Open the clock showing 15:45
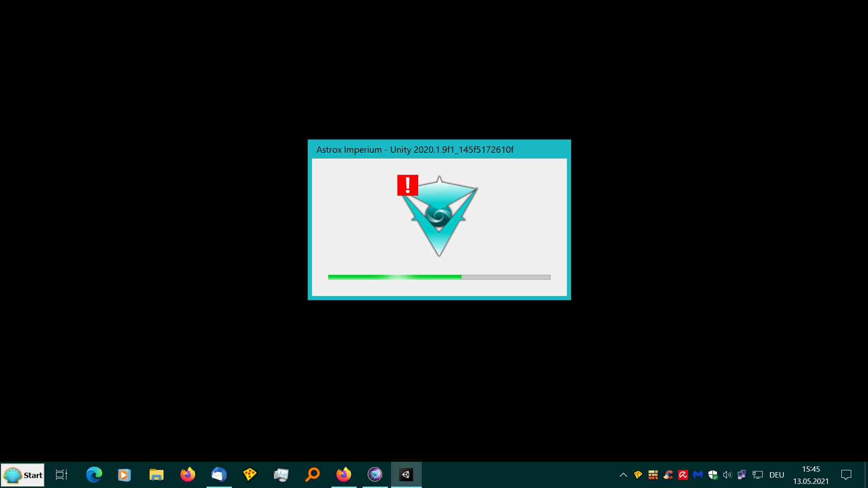 point(811,475)
